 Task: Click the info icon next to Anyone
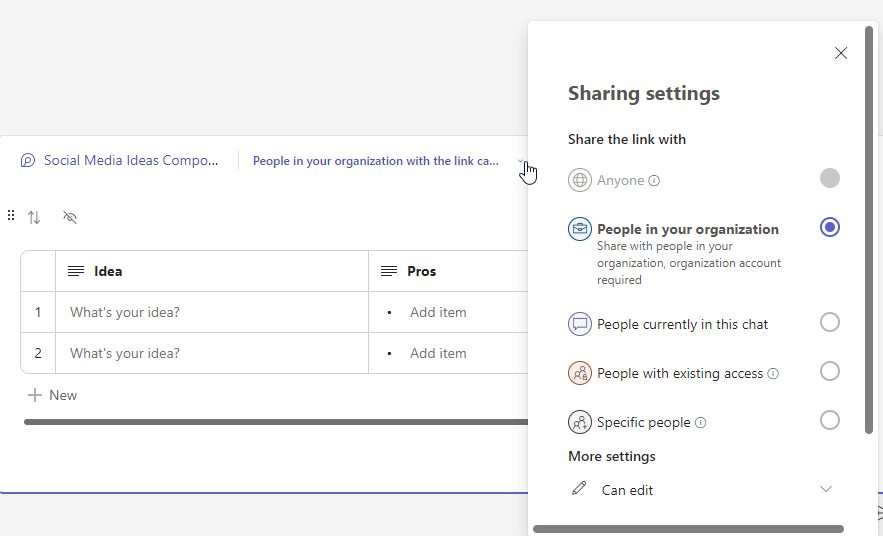pyautogui.click(x=654, y=181)
